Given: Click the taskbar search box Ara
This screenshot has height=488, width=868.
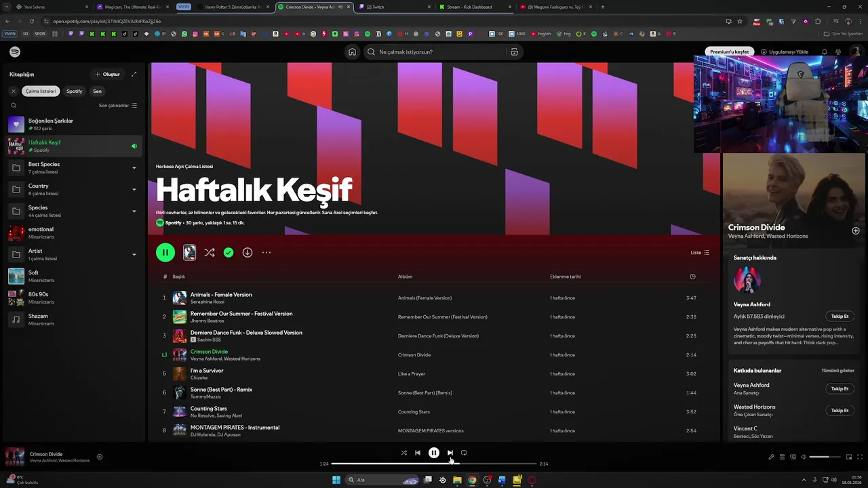Looking at the screenshot, I should (x=383, y=480).
